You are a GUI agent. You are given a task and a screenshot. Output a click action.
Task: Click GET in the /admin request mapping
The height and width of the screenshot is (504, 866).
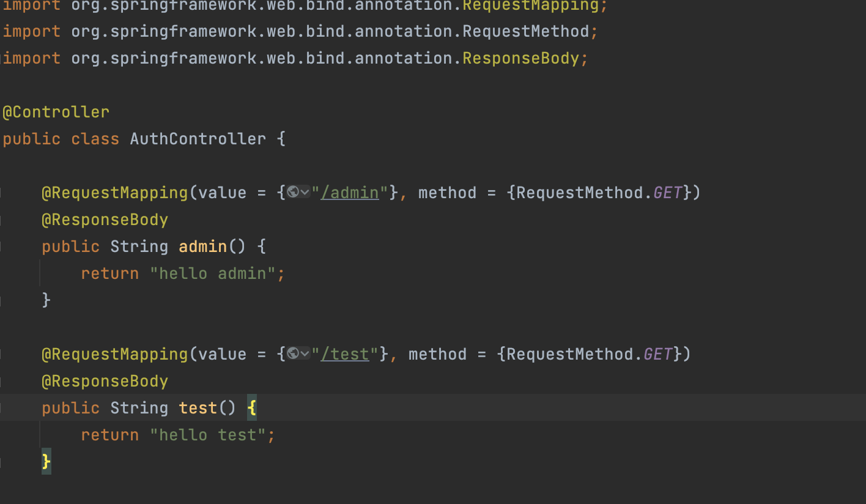pos(667,193)
